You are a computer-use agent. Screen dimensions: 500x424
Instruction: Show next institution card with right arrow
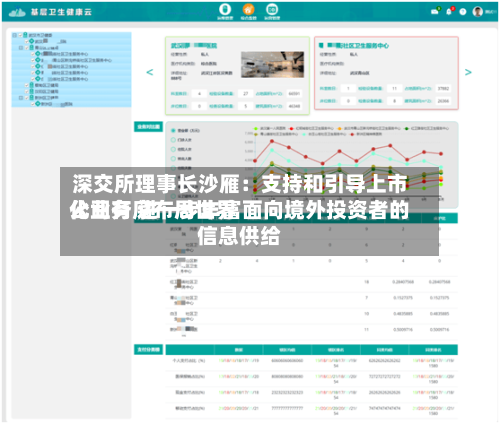(x=468, y=72)
